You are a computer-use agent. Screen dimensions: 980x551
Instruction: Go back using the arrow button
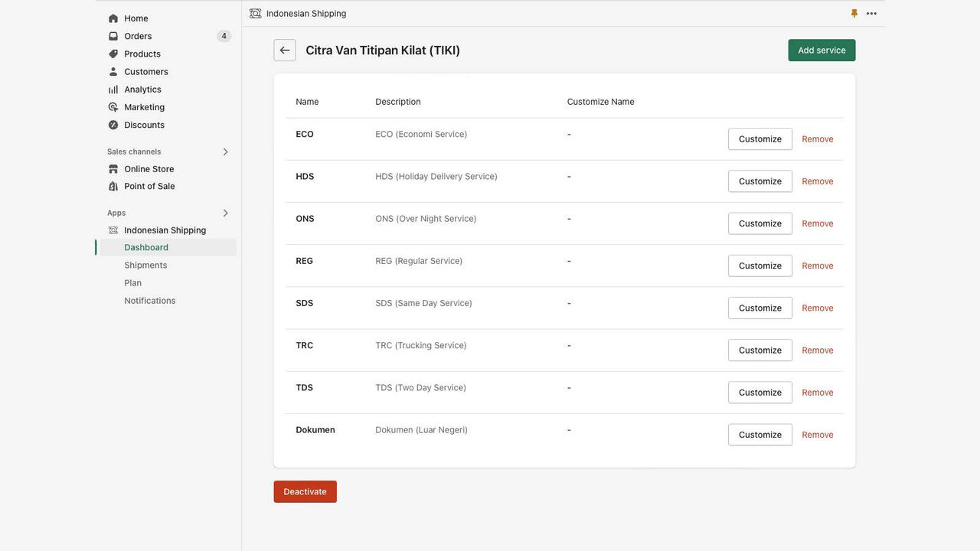coord(285,51)
